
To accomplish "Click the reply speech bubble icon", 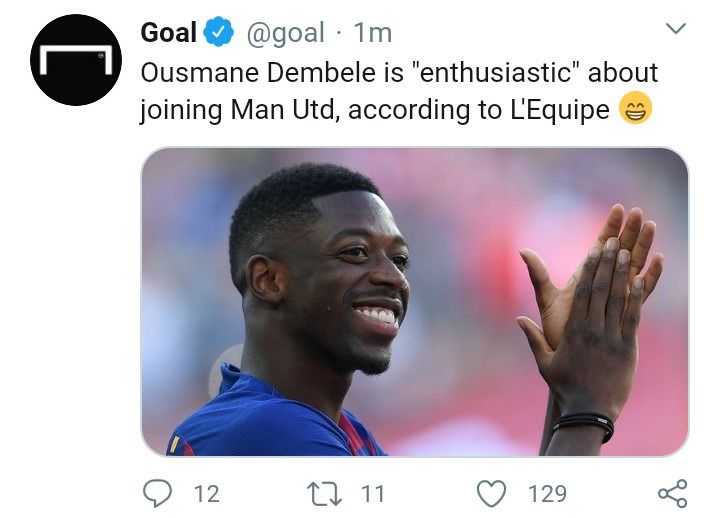I will (x=157, y=493).
